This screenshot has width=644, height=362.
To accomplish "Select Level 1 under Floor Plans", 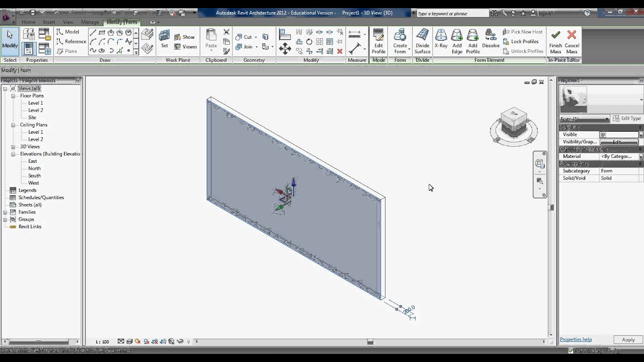I will [35, 103].
